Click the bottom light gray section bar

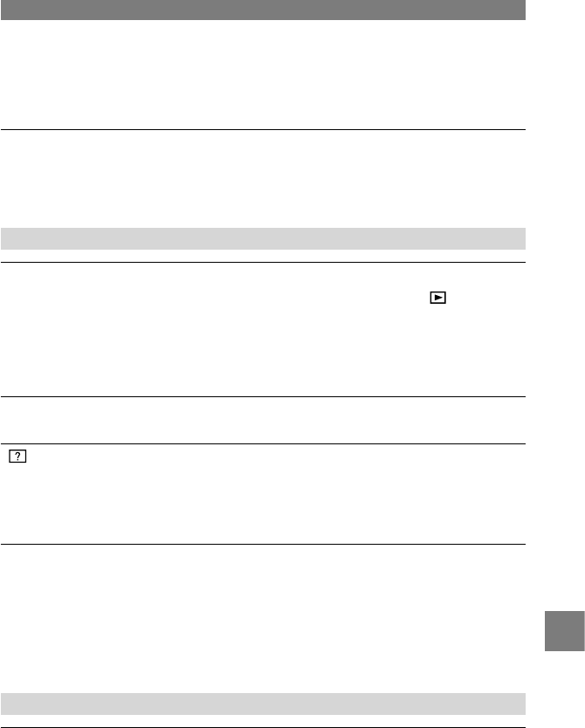(264, 704)
